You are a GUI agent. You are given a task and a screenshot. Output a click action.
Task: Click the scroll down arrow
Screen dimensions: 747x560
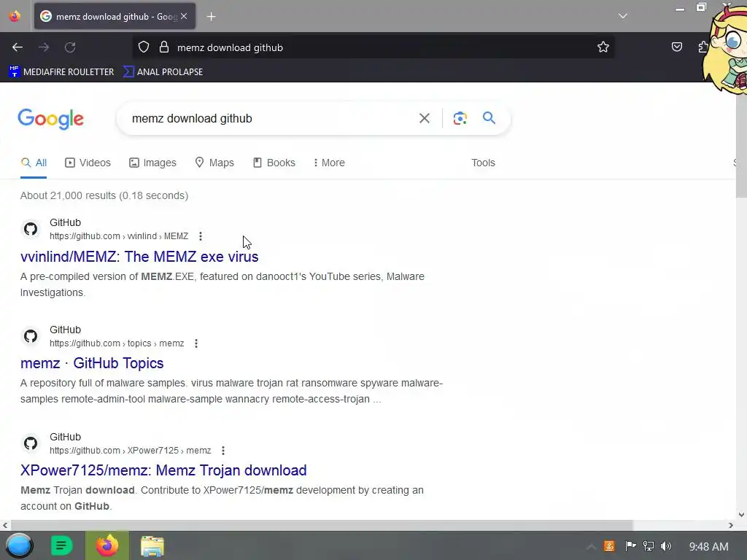click(x=741, y=514)
